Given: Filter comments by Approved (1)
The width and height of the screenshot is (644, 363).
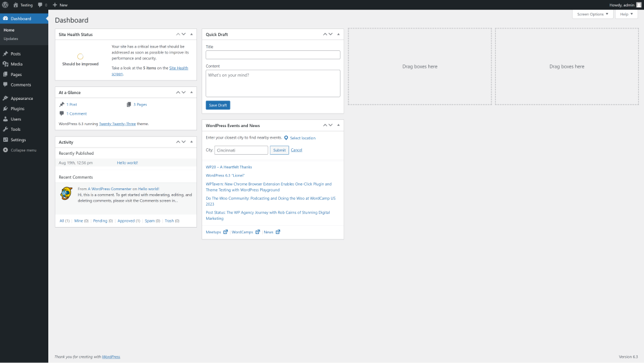Looking at the screenshot, I should [129, 221].
